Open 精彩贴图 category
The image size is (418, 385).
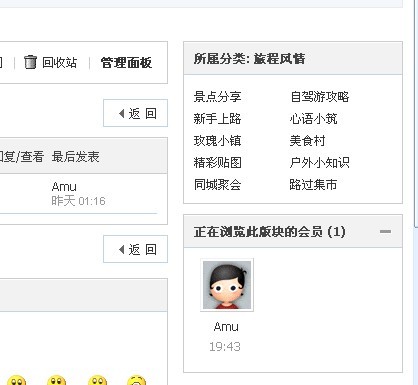(x=217, y=162)
